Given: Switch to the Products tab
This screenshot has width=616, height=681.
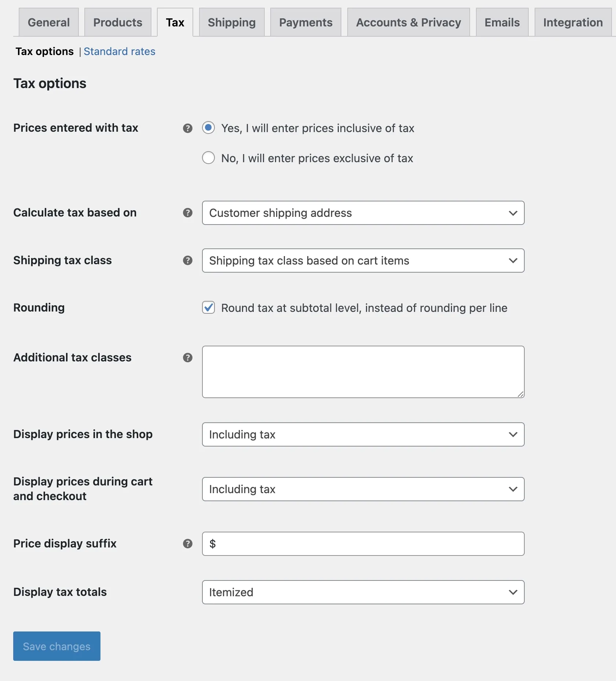Looking at the screenshot, I should (118, 22).
